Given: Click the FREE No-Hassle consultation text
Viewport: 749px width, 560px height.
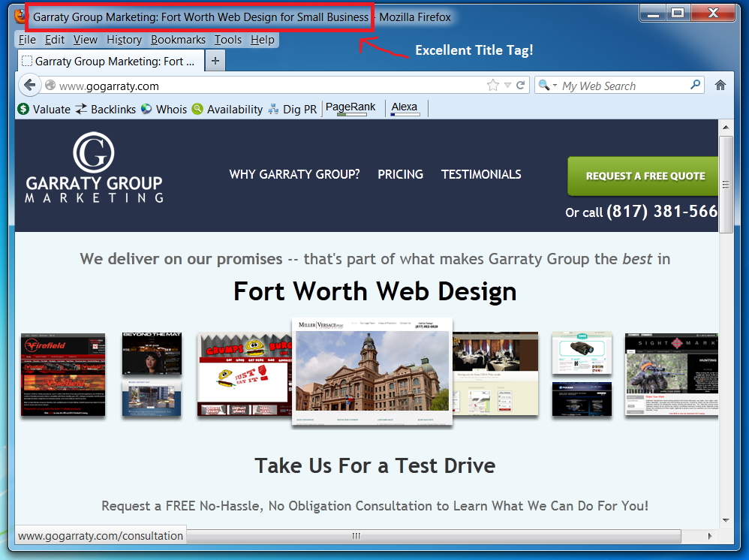Looking at the screenshot, I should 375,505.
